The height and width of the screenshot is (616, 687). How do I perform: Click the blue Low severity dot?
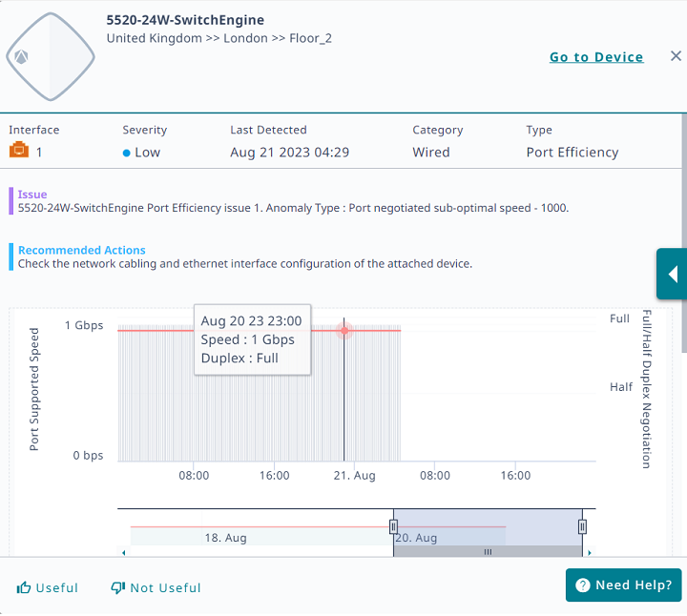127,153
